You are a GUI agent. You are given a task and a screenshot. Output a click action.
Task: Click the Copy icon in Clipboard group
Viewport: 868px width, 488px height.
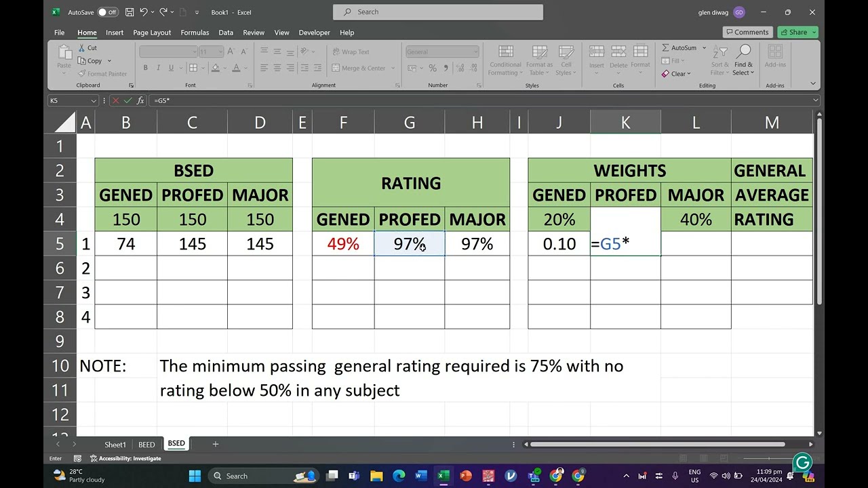tap(82, 61)
